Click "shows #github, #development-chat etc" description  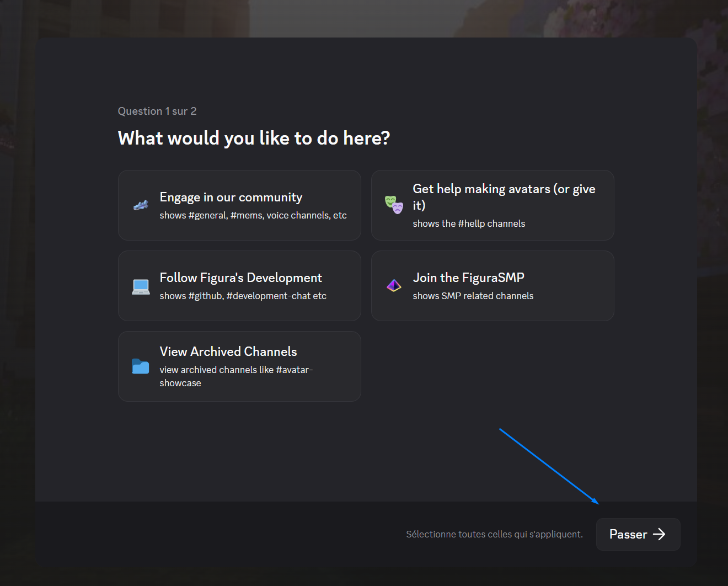[243, 296]
